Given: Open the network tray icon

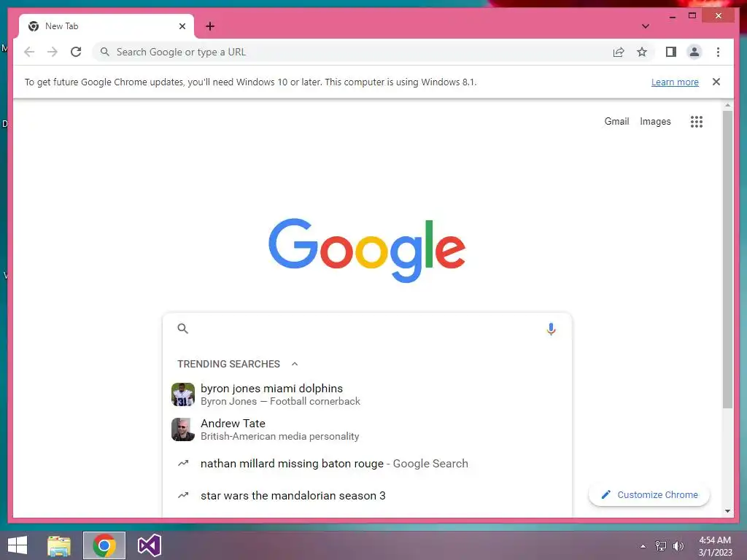Looking at the screenshot, I should point(661,545).
